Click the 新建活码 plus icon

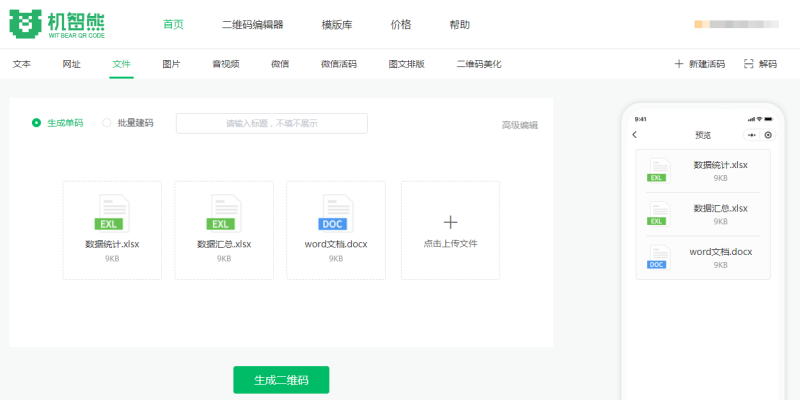[679, 64]
